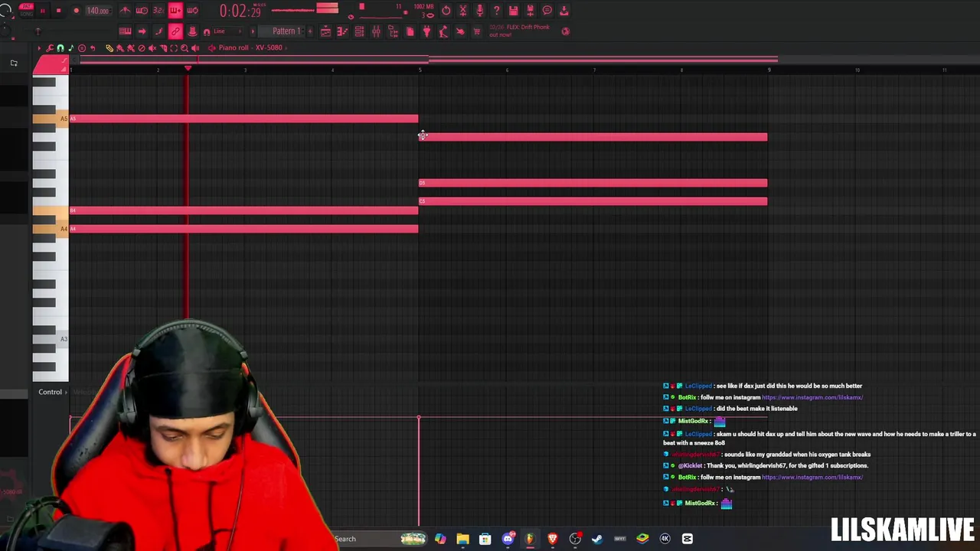980x551 pixels.
Task: Open OBS Studio from the taskbar
Action: coord(575,539)
